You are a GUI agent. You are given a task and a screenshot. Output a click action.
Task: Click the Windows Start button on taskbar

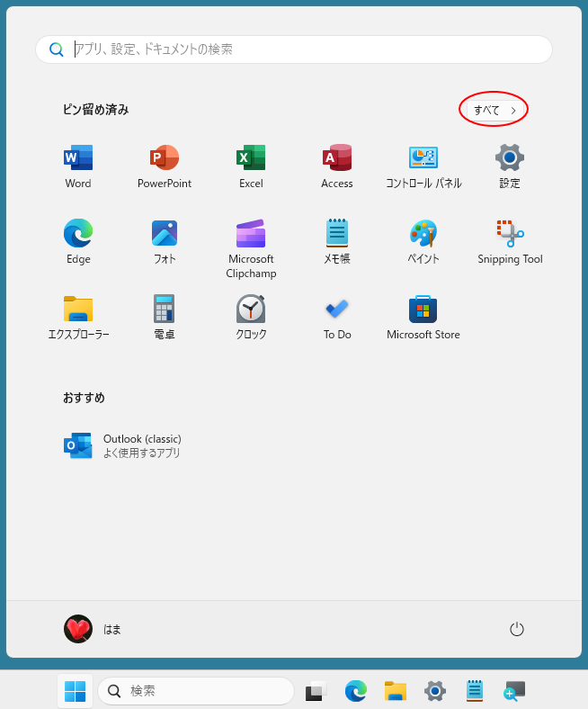point(75,691)
